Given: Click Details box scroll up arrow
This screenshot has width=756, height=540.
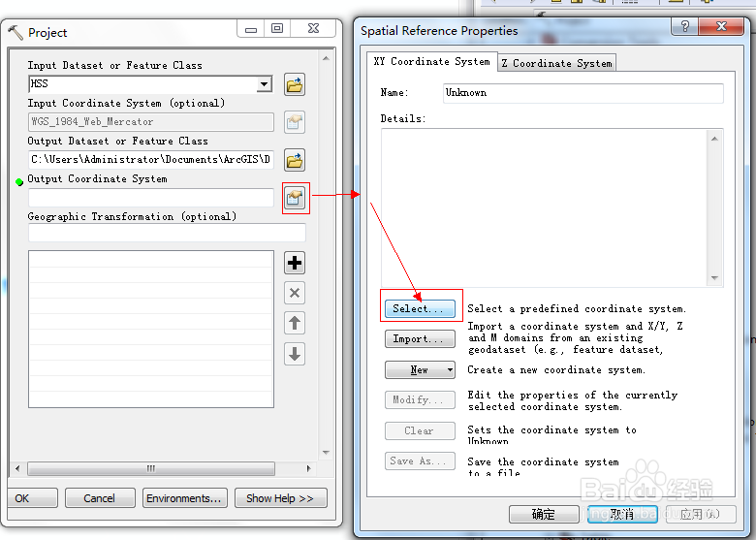Looking at the screenshot, I should 714,139.
